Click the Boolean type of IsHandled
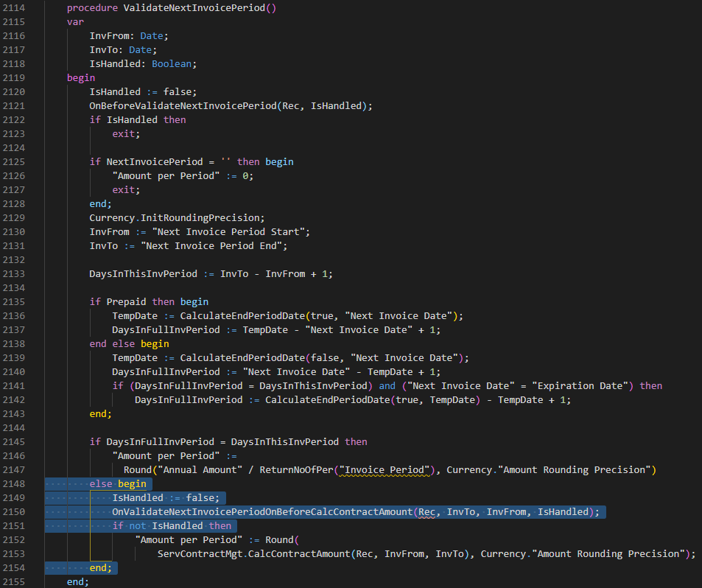 click(171, 63)
